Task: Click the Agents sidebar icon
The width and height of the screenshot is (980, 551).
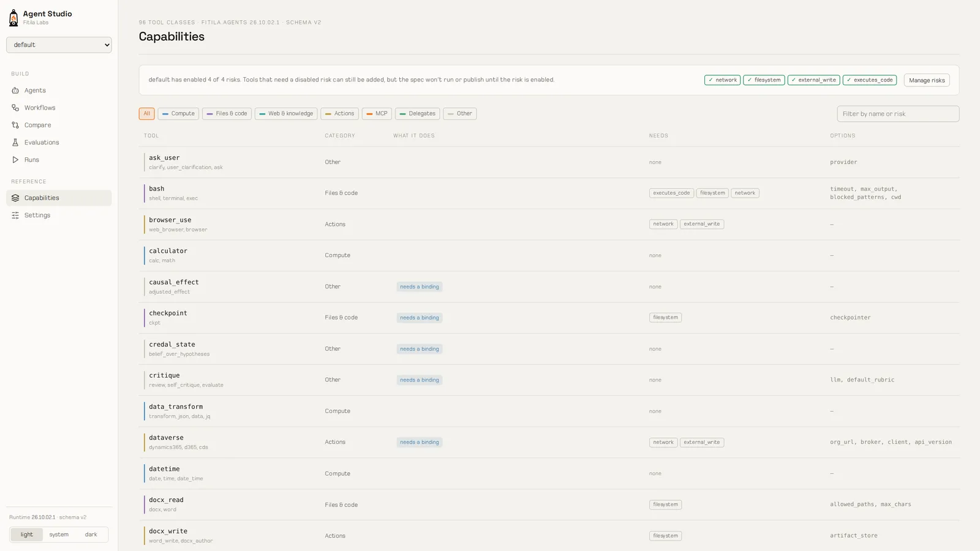Action: tap(15, 91)
